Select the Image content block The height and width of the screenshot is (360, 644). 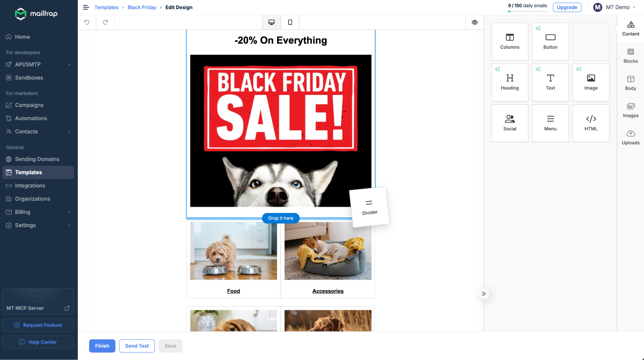point(591,82)
